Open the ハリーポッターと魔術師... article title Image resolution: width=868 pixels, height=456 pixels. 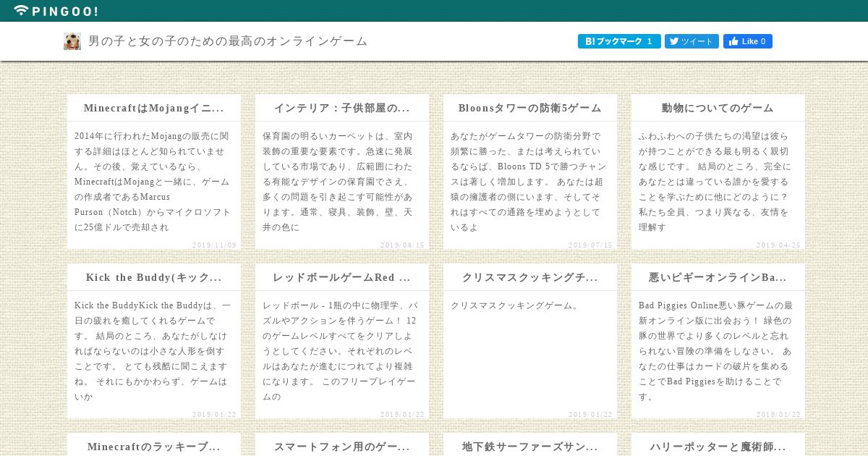click(x=718, y=447)
